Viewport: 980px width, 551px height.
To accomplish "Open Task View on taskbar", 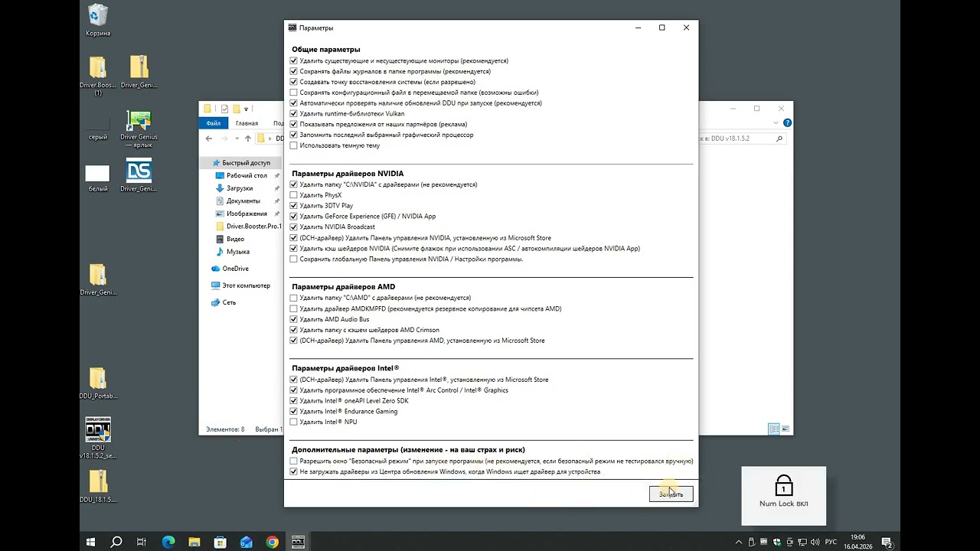I will [x=142, y=542].
